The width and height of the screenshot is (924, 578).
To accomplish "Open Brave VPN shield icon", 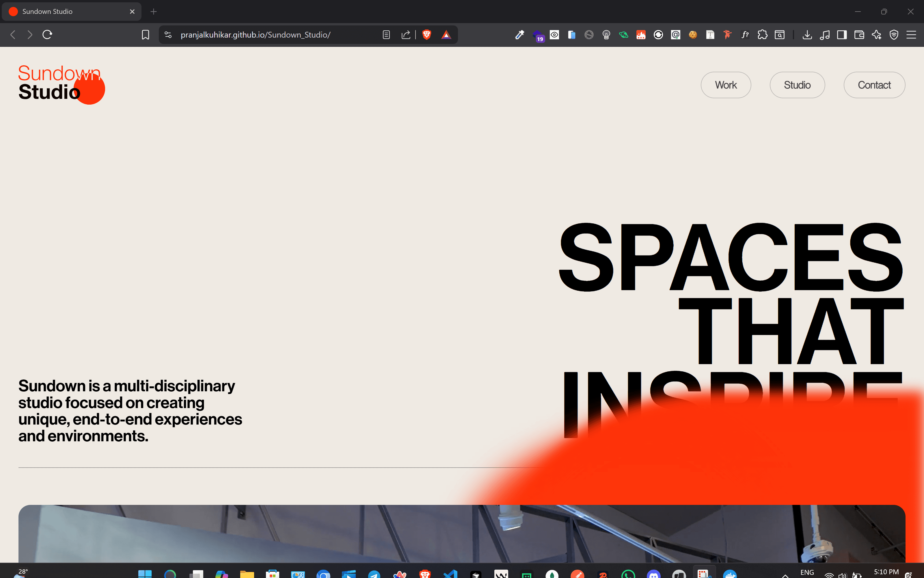I will 894,35.
